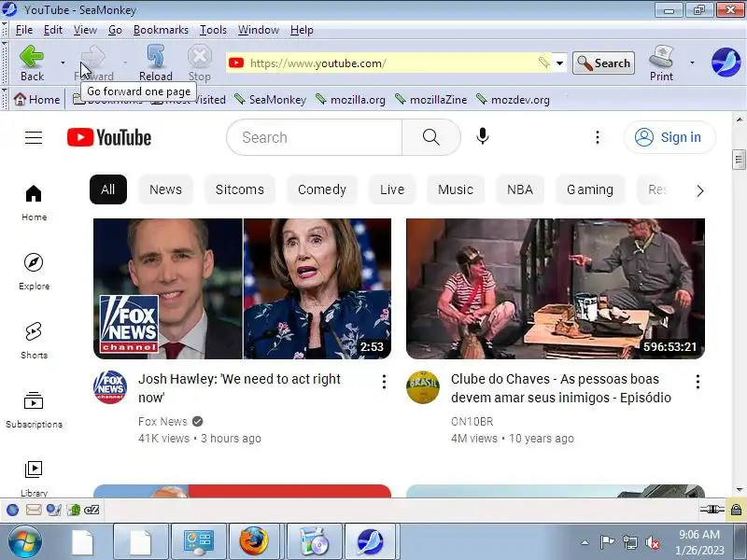Open SeaMonkey bookmark link
The image size is (747, 560).
[270, 100]
